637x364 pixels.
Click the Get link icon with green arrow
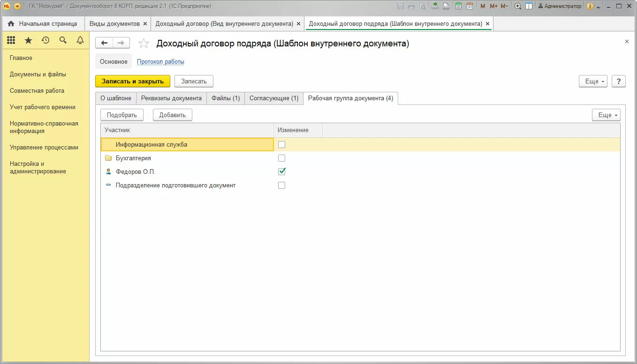tap(435, 6)
